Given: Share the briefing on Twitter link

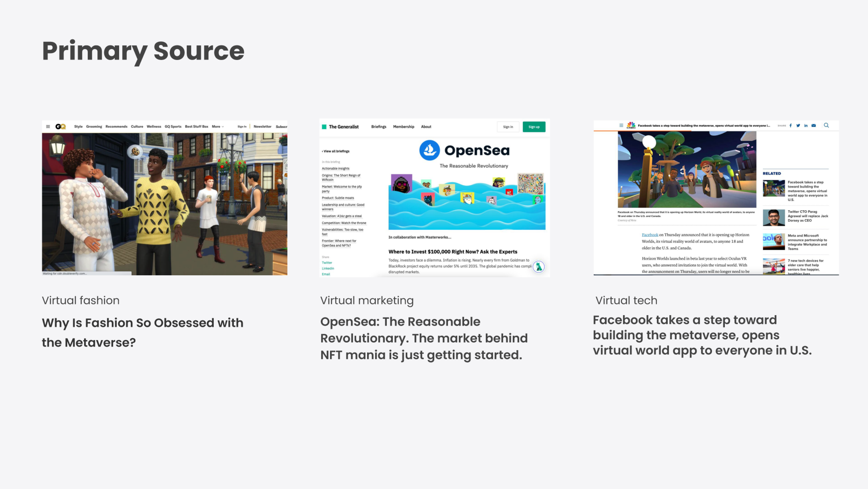Looking at the screenshot, I should (x=327, y=263).
